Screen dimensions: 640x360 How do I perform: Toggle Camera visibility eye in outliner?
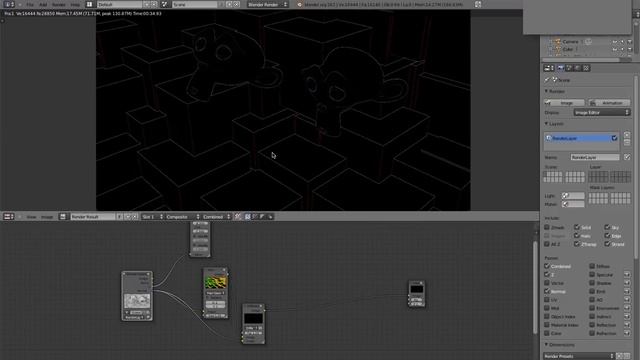click(615, 42)
